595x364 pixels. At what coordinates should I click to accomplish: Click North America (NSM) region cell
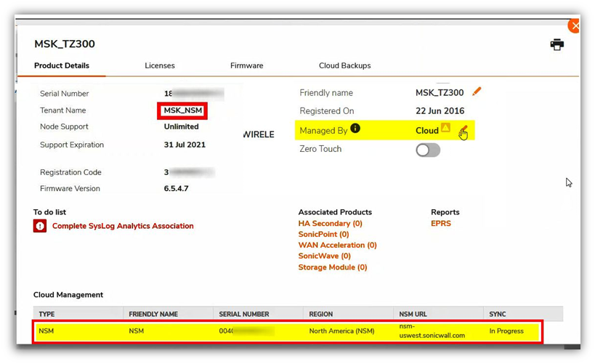[x=342, y=331]
